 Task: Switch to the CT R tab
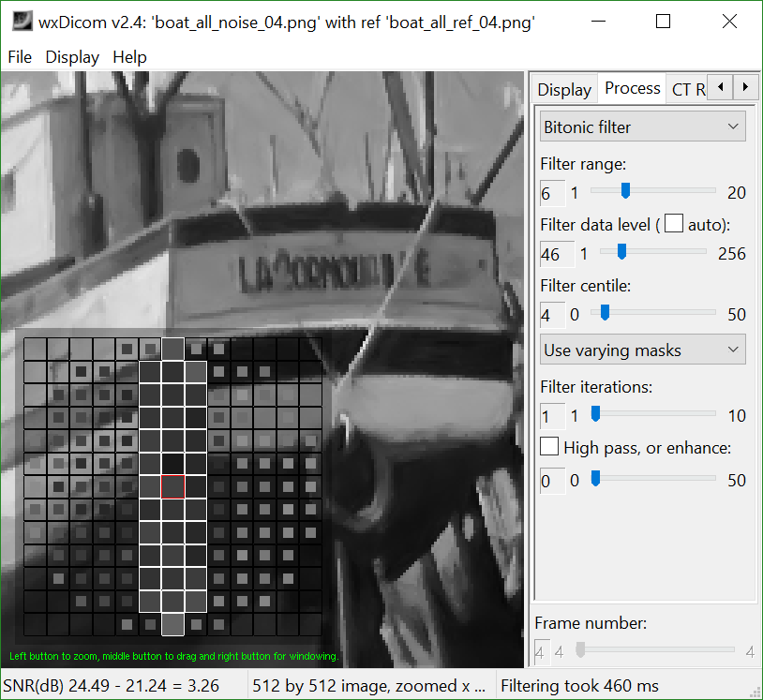[x=687, y=90]
